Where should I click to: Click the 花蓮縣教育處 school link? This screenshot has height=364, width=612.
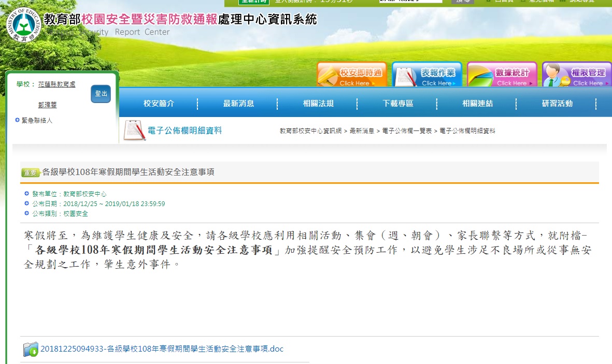56,84
